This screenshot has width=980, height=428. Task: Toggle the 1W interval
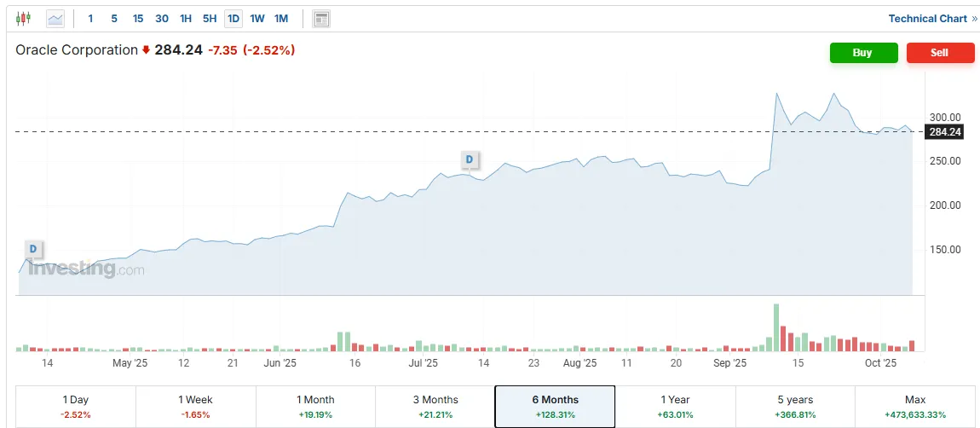257,18
